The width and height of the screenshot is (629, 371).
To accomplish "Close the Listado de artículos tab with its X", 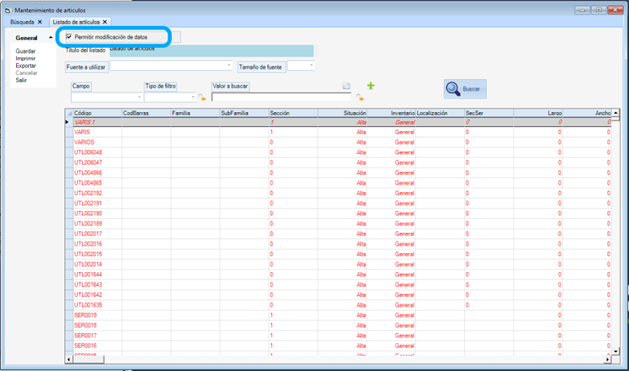I will click(x=105, y=22).
